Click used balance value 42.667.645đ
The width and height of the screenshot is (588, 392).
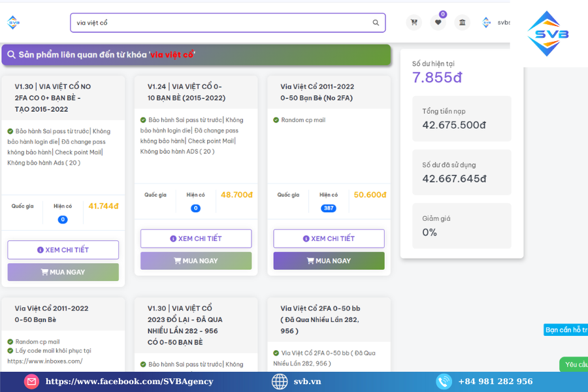[x=454, y=178]
